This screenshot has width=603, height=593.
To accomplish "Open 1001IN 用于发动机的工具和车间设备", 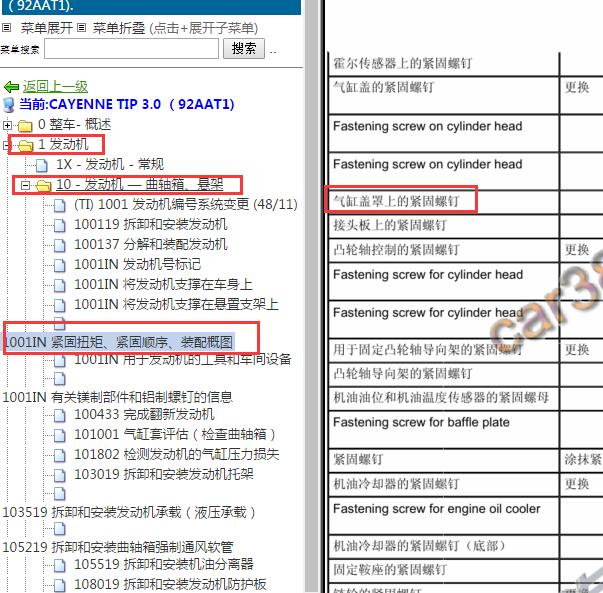I will click(183, 360).
